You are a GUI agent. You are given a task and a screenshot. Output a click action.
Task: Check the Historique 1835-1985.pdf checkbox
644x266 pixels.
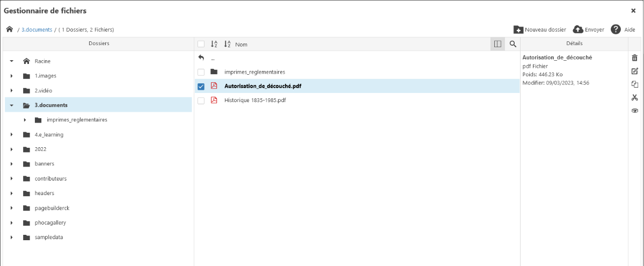tap(201, 100)
